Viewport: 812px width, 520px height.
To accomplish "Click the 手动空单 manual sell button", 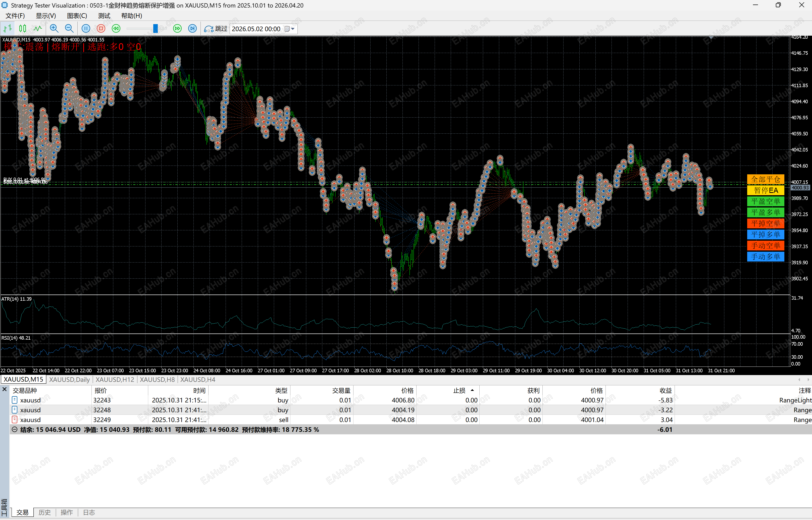I will (x=766, y=245).
